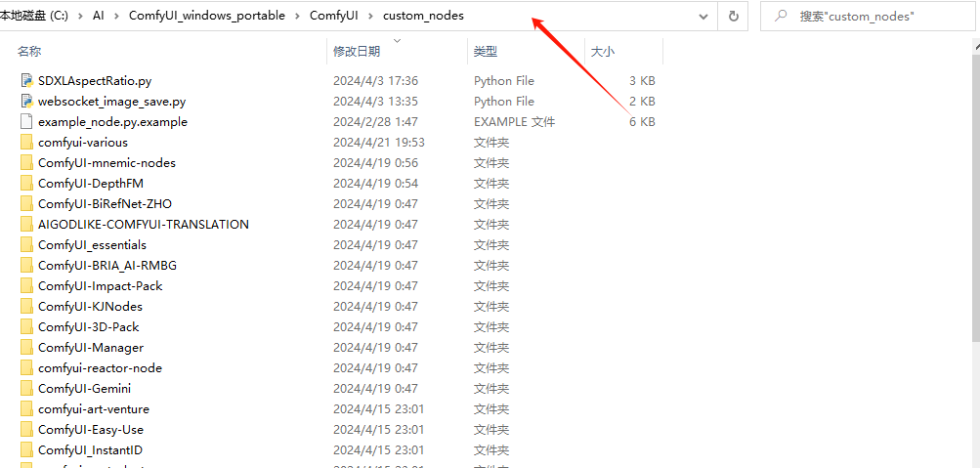Select the ComfyUI-DepthFM folder name
This screenshot has height=468, width=980.
pos(91,184)
